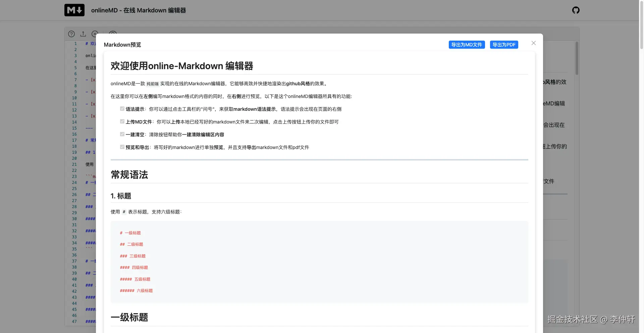This screenshot has width=644, height=333.
Task: Close the Markdown预览 dialog
Action: (534, 43)
